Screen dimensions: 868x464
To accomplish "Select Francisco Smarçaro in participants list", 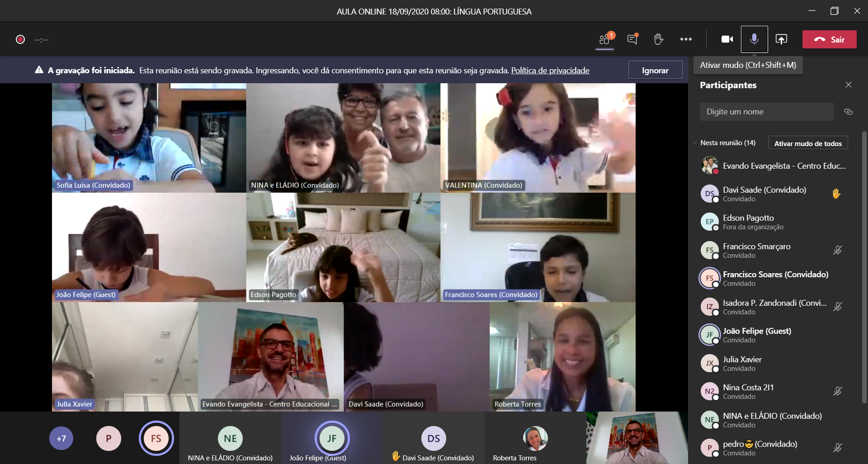I will tap(773, 250).
